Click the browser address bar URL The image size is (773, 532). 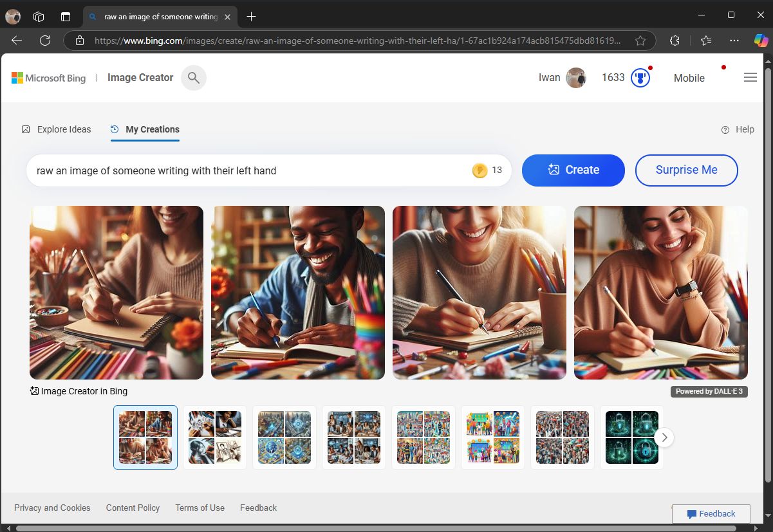[x=357, y=41]
